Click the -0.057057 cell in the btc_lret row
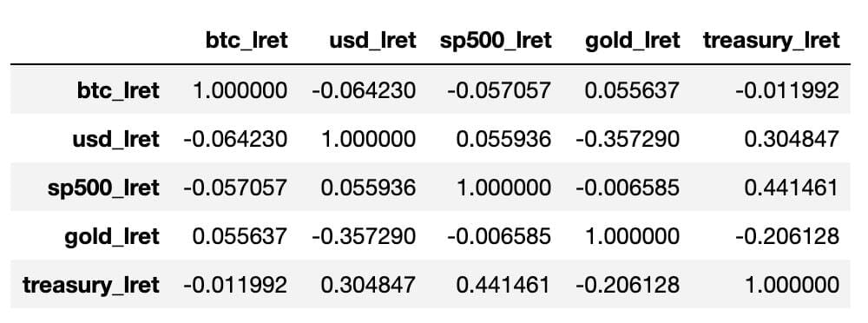The image size is (868, 323). pyautogui.click(x=499, y=89)
